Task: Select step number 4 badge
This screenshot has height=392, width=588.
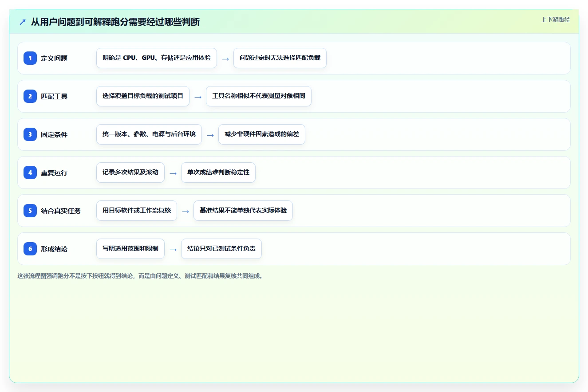Action: point(30,172)
